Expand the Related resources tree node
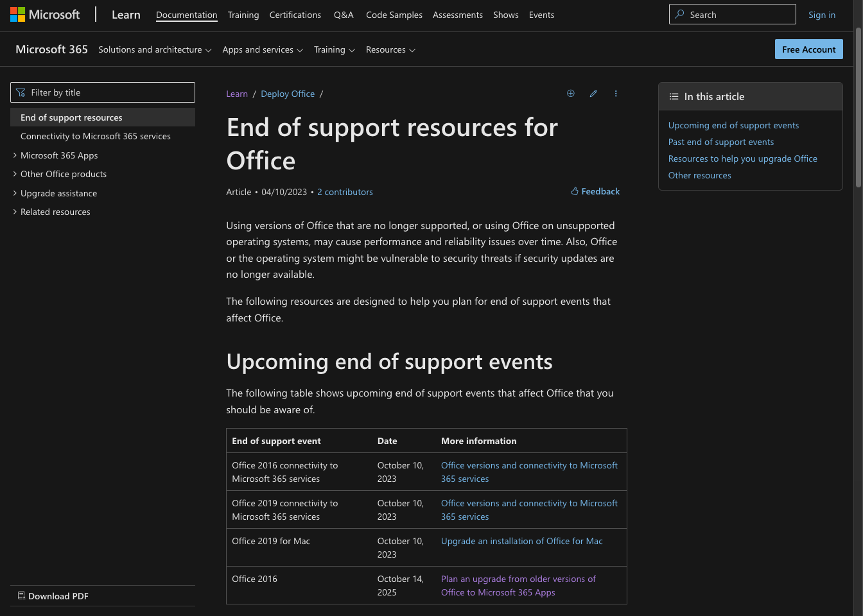Image resolution: width=863 pixels, height=616 pixels. [15, 212]
